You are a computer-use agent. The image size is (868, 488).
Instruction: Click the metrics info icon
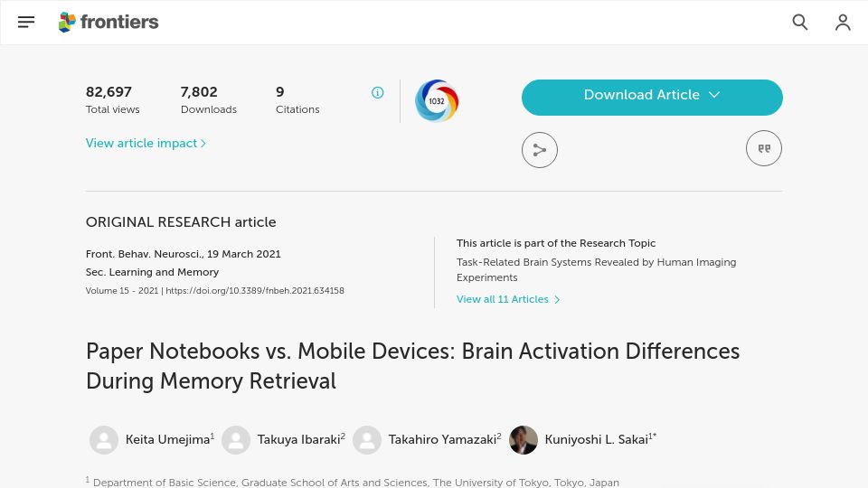(378, 92)
